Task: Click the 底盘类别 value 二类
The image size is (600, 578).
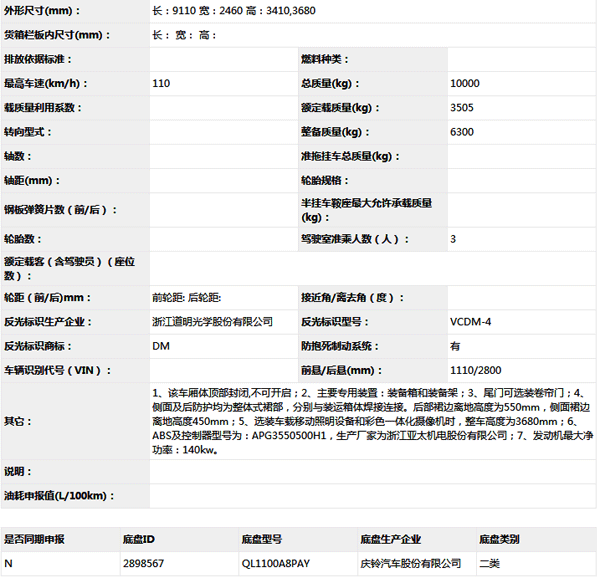Action: (x=491, y=564)
